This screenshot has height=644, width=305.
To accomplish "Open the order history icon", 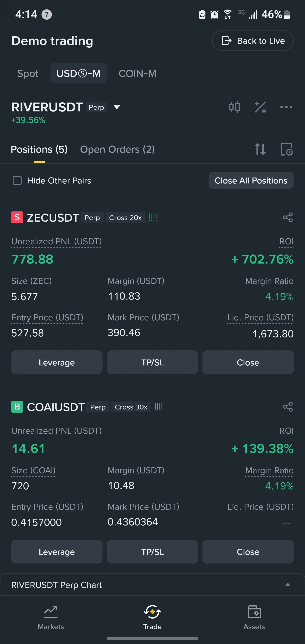I will coord(286,149).
